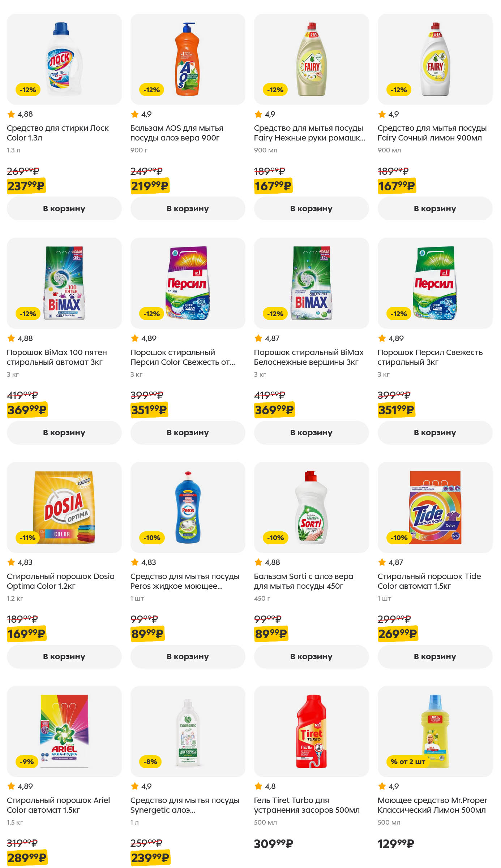The image size is (501, 868).
Task: Click the star rating of Tiret Turbo
Action: (x=265, y=786)
